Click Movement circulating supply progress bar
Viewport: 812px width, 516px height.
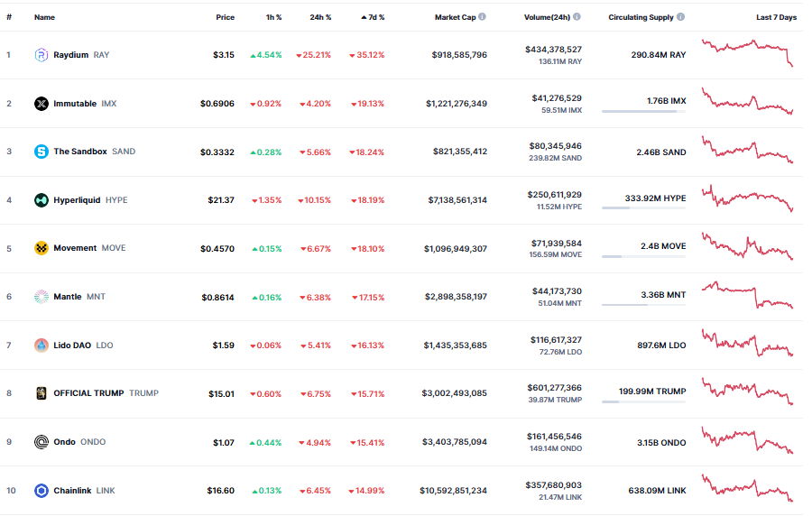643,256
